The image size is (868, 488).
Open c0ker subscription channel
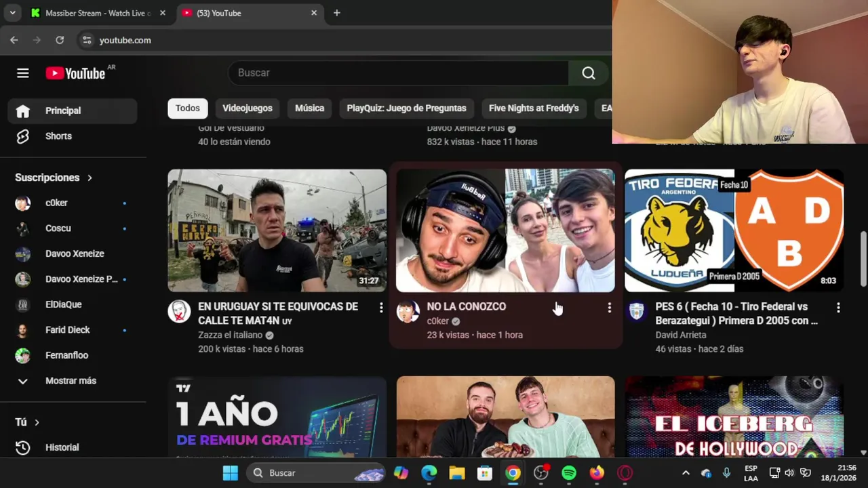(x=73, y=203)
